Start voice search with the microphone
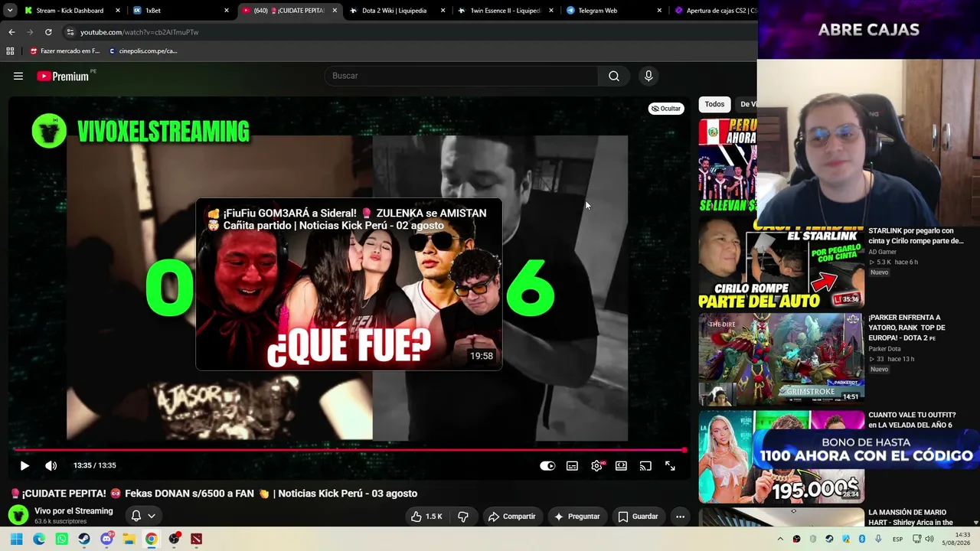The image size is (980, 551). tap(648, 76)
